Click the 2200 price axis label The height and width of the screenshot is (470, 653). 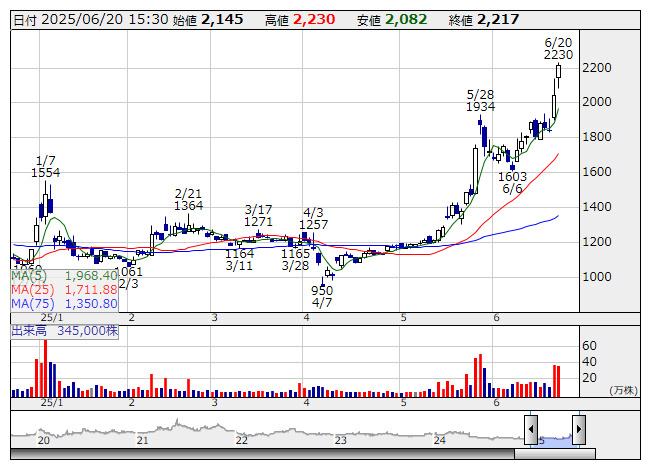click(597, 67)
